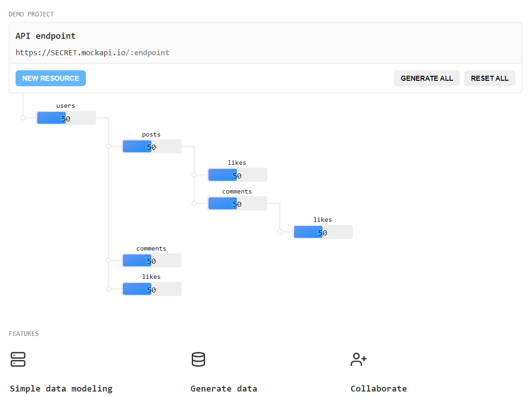Click the connector circle beside the posts resource

click(x=108, y=146)
